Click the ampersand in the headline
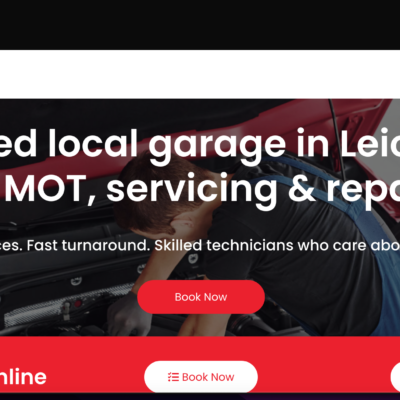 302,188
